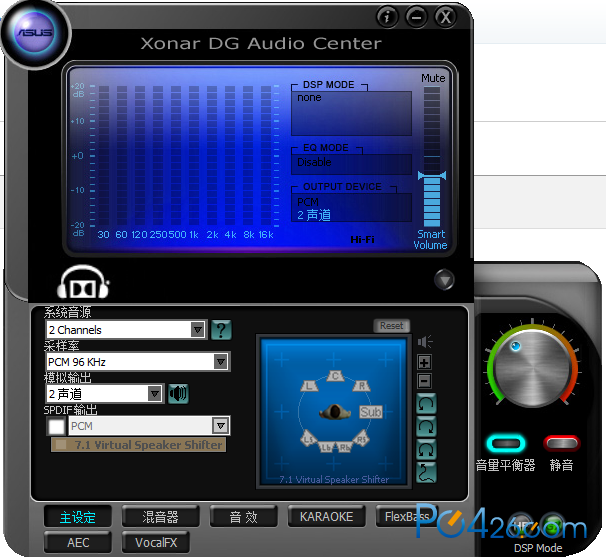Select the Ls surround speaker icon

308,438
